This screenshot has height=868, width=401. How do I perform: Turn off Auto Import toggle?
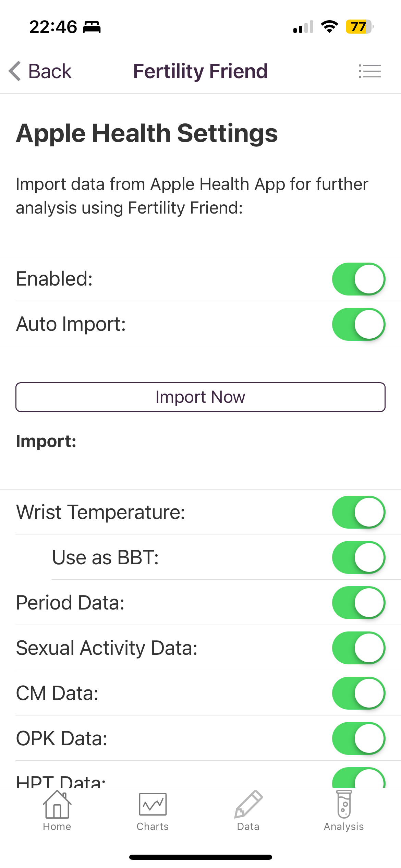(359, 324)
